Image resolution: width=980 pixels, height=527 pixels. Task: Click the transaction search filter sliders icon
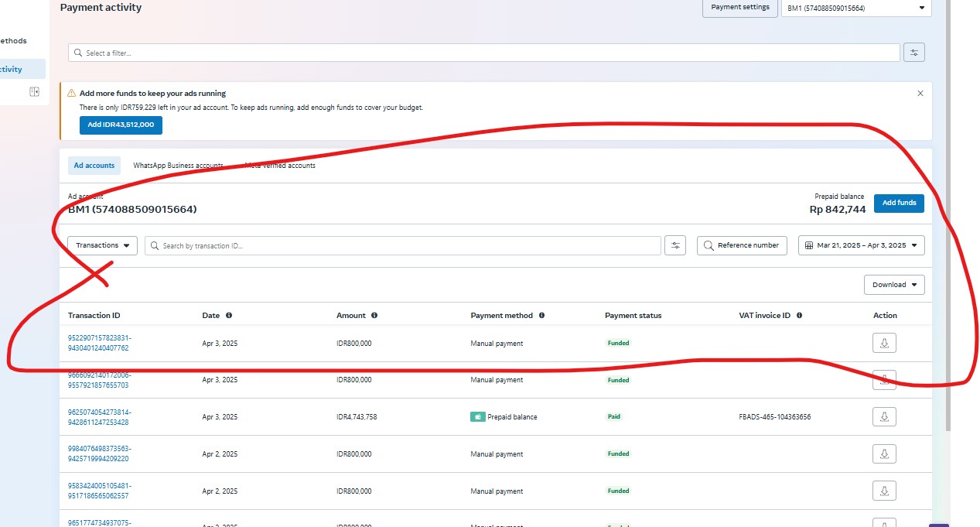(675, 245)
